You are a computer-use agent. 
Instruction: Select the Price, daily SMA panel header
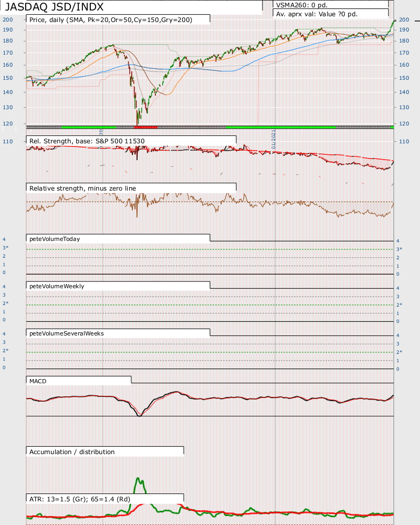tap(111, 20)
